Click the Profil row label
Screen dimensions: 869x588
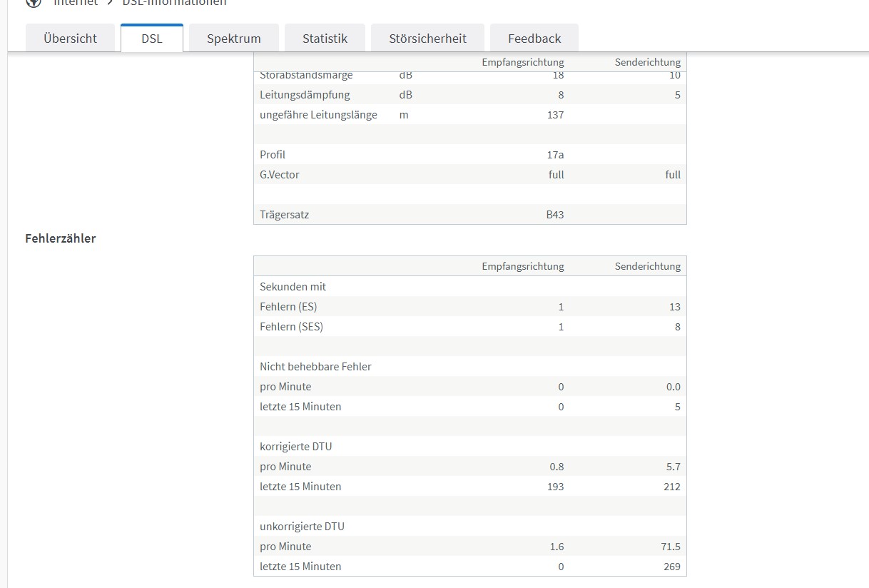coord(273,155)
